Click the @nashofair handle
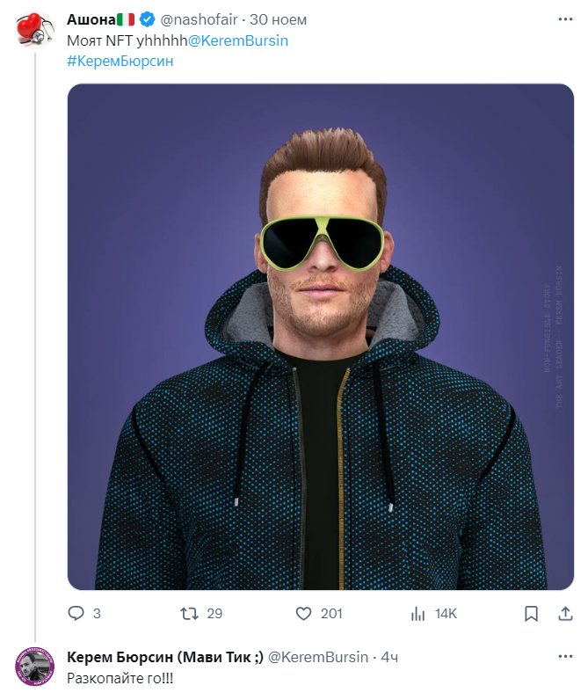This screenshot has height=700, width=588. (199, 19)
